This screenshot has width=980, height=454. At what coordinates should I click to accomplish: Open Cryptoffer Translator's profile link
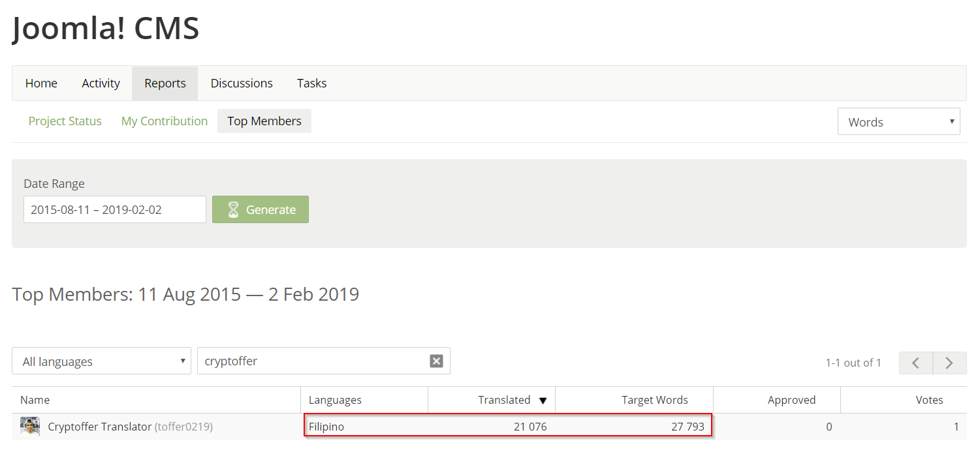[x=99, y=427]
